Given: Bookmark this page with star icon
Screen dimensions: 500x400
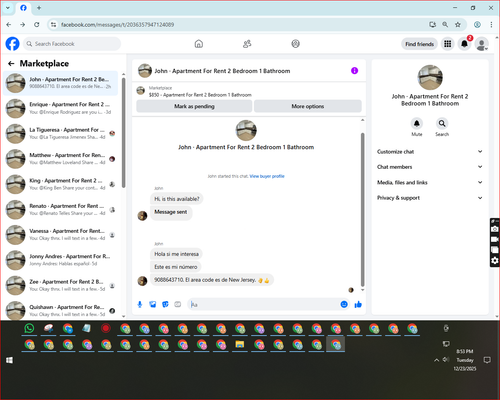Looking at the screenshot, I should [458, 25].
